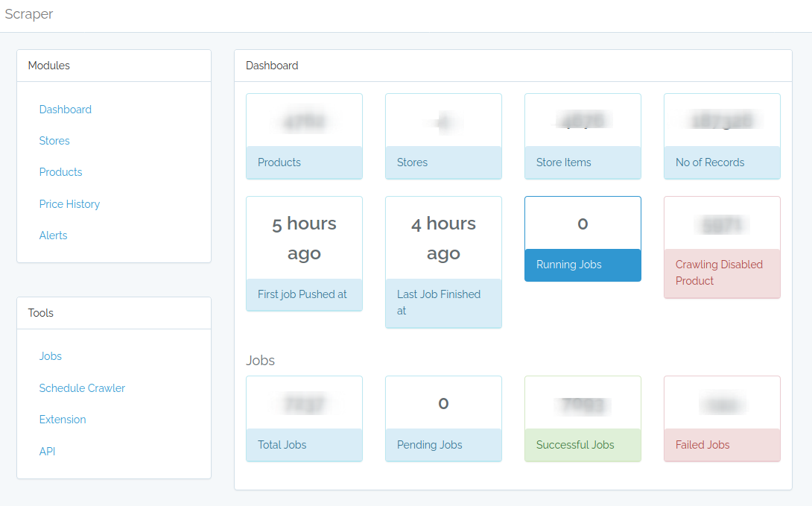
Task: Open the Jobs tool link
Action: pos(50,356)
